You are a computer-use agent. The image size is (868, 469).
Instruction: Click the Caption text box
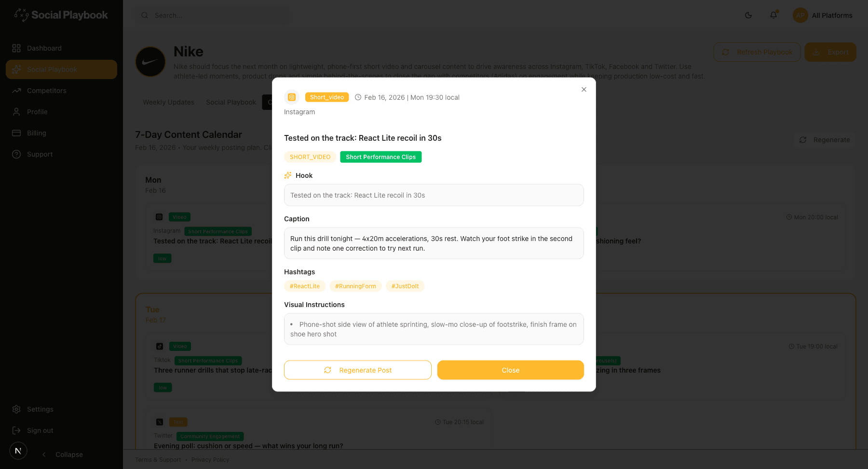(x=434, y=243)
